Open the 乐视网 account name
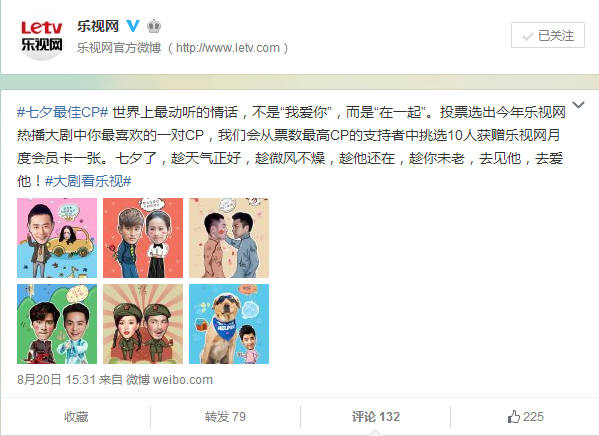The height and width of the screenshot is (436, 599). pyautogui.click(x=98, y=26)
